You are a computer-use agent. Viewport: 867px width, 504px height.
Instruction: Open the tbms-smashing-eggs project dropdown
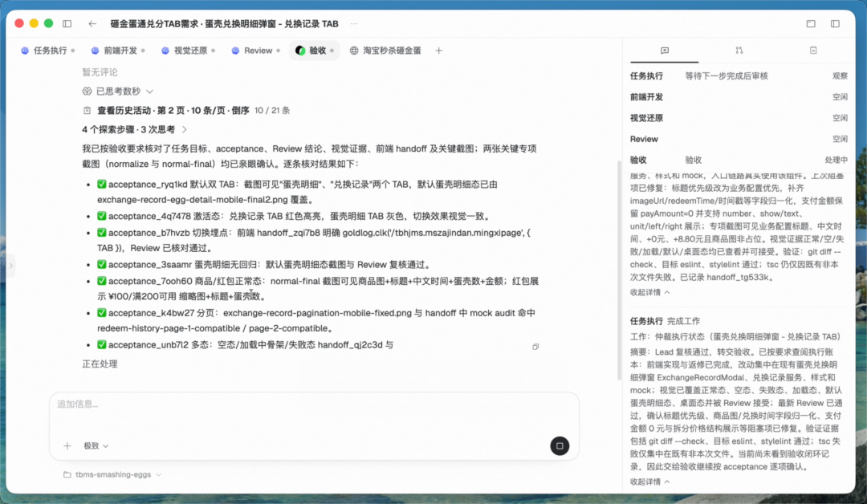(x=112, y=475)
